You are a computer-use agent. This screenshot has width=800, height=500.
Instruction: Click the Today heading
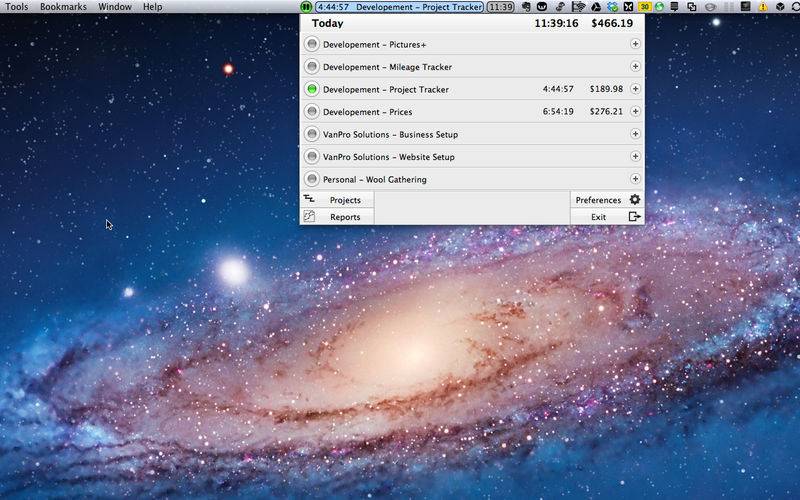pyautogui.click(x=328, y=23)
